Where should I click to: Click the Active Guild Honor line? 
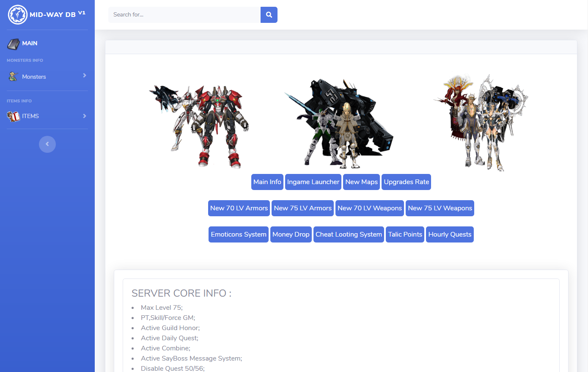(170, 328)
